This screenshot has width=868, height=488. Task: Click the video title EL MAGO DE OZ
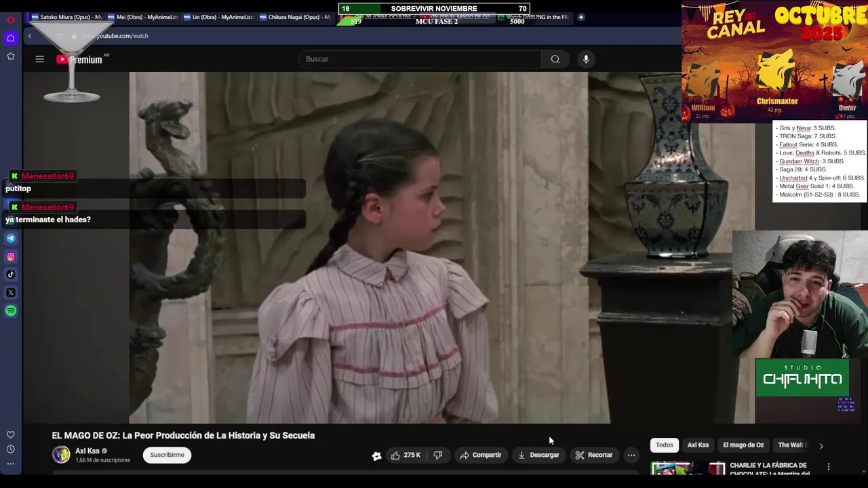click(x=183, y=436)
